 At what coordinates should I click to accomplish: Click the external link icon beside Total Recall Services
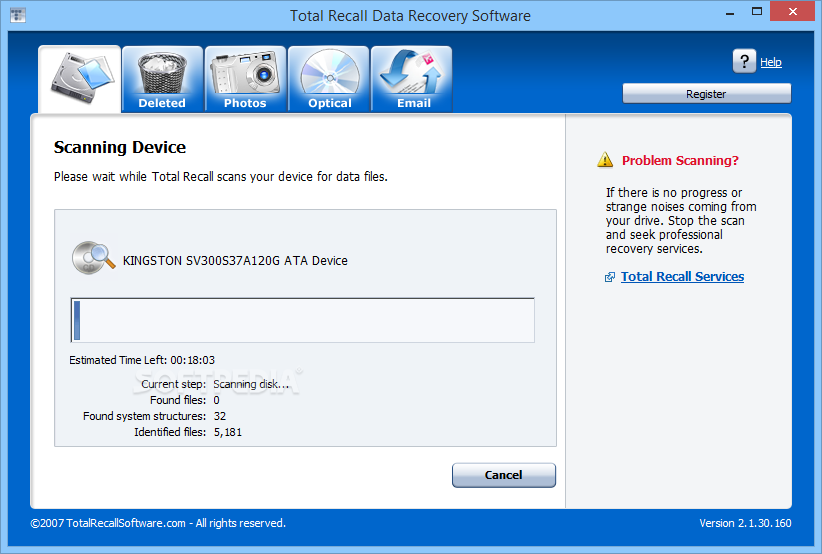[x=610, y=277]
